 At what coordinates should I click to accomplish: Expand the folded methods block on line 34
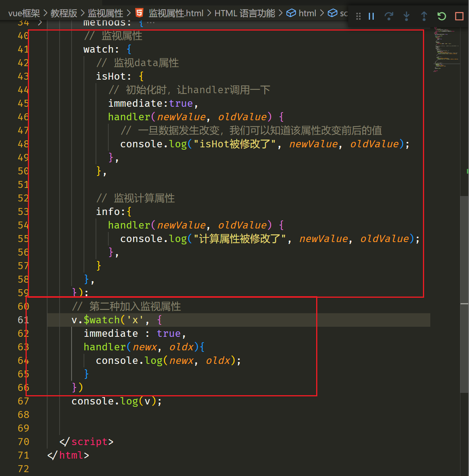click(x=40, y=23)
